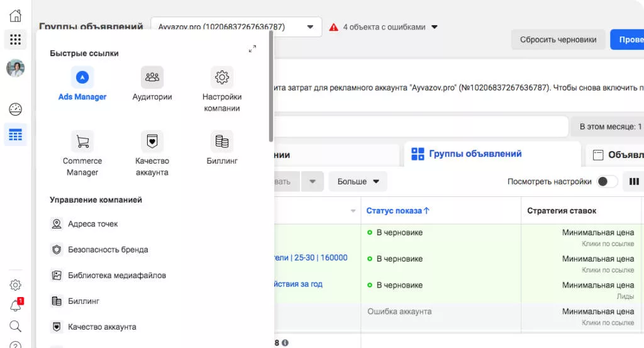Expand the 4 объекта с ошибками dropdown
This screenshot has width=644, height=348.
435,27
